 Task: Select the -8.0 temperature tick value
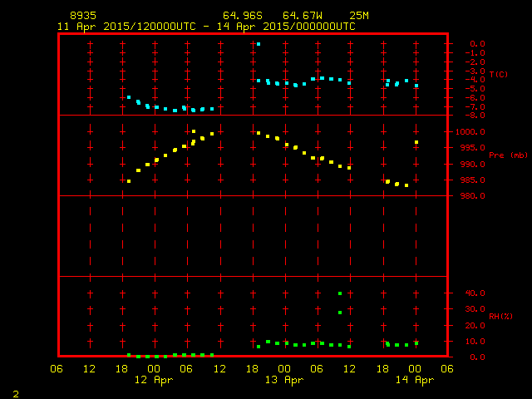[475, 116]
